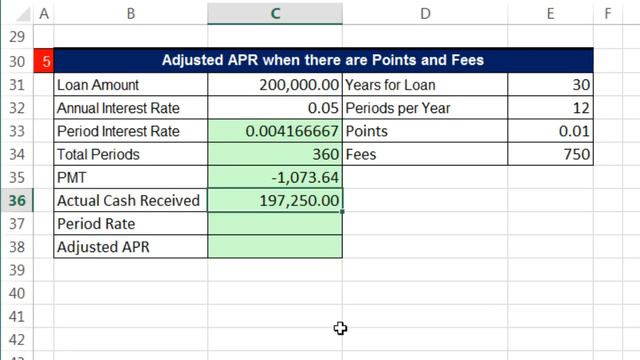This screenshot has width=640, height=360.
Task: Select row 37 header
Action: [x=17, y=224]
